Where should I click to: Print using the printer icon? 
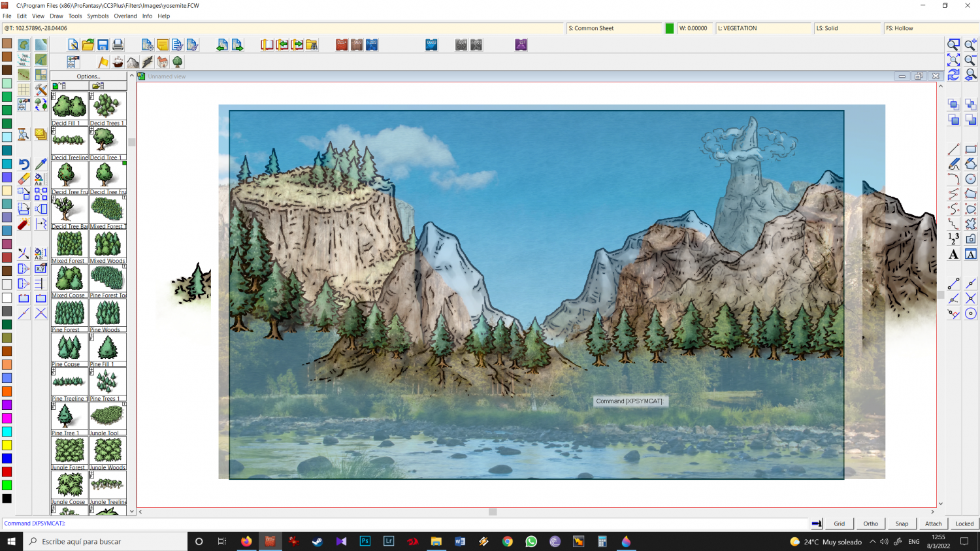(118, 44)
